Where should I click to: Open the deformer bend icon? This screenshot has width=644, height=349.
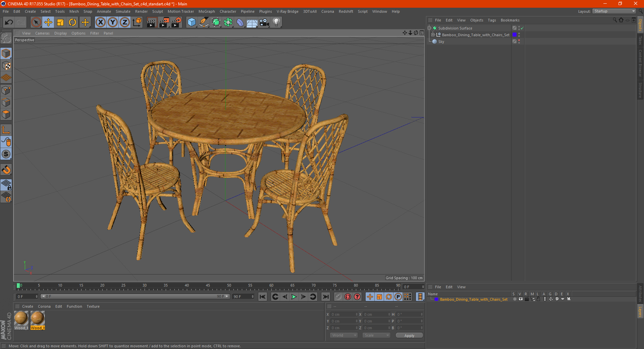[x=240, y=22]
